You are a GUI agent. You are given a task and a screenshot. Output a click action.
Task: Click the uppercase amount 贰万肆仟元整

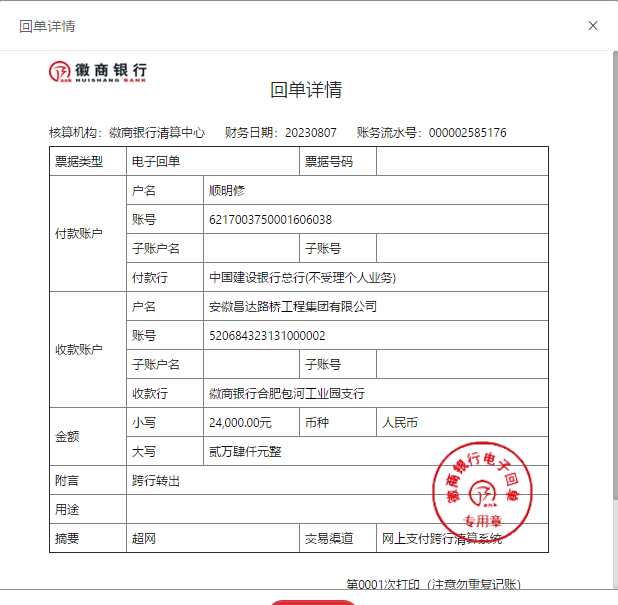click(245, 451)
